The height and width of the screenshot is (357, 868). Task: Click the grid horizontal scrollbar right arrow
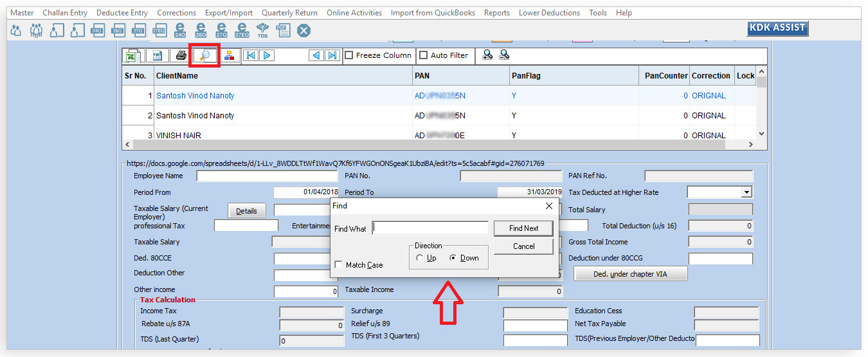[x=752, y=145]
